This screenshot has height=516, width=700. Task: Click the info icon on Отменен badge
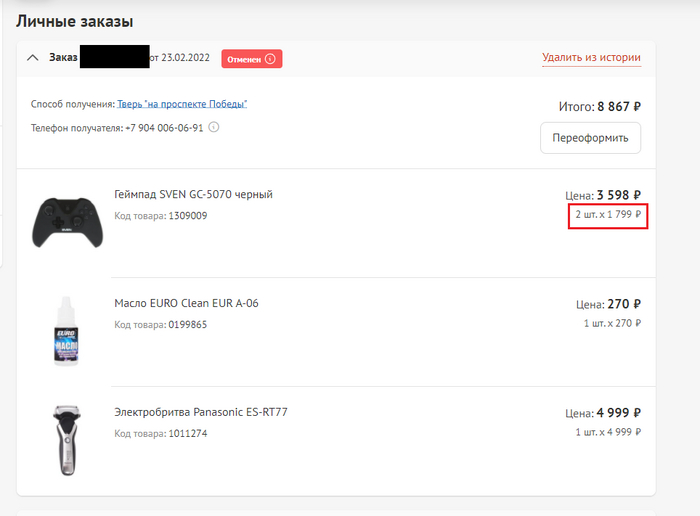coord(270,59)
